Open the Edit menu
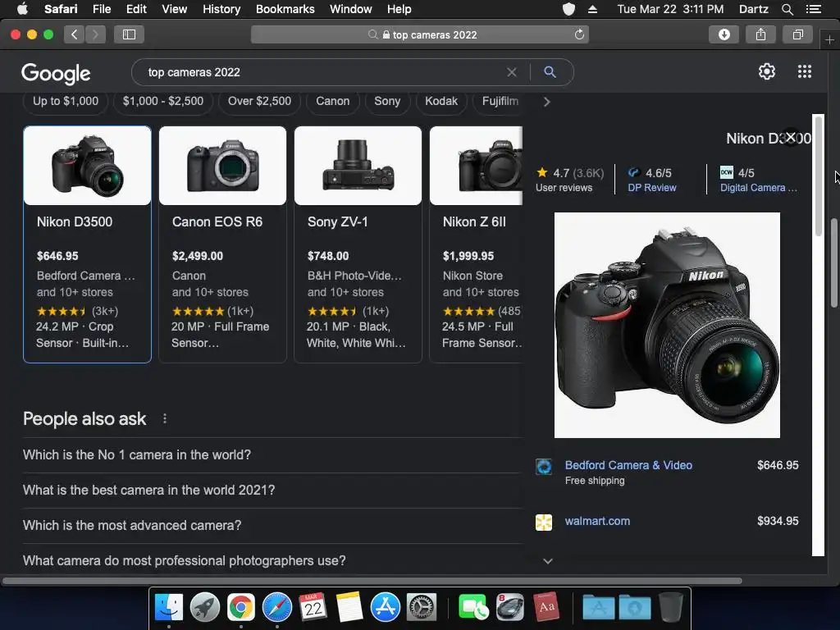The width and height of the screenshot is (840, 630). coord(136,9)
